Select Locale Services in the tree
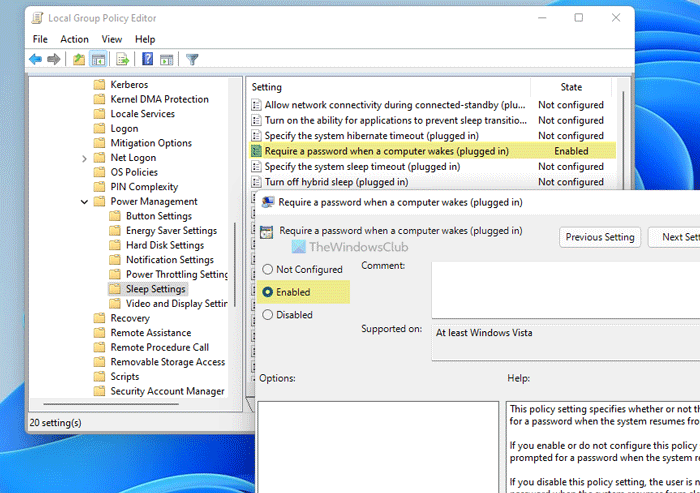 pos(142,114)
